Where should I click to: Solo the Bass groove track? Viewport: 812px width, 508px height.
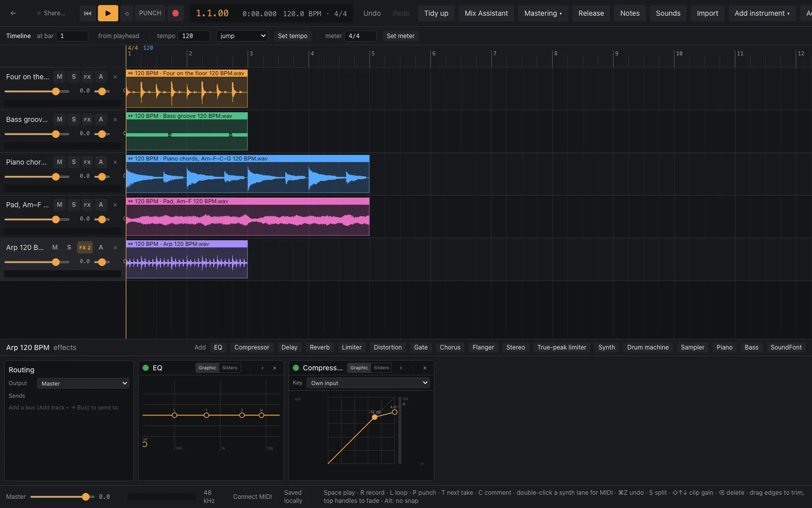tap(74, 119)
